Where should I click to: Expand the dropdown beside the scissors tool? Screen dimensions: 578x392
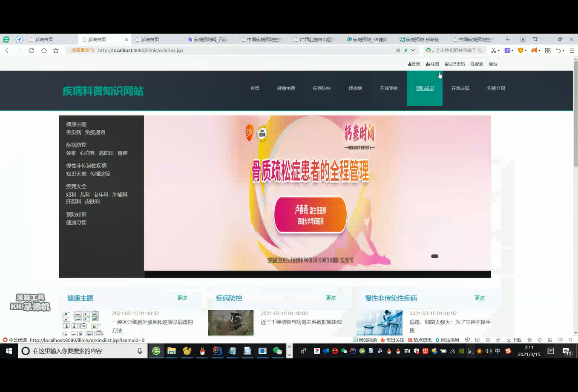pos(499,51)
